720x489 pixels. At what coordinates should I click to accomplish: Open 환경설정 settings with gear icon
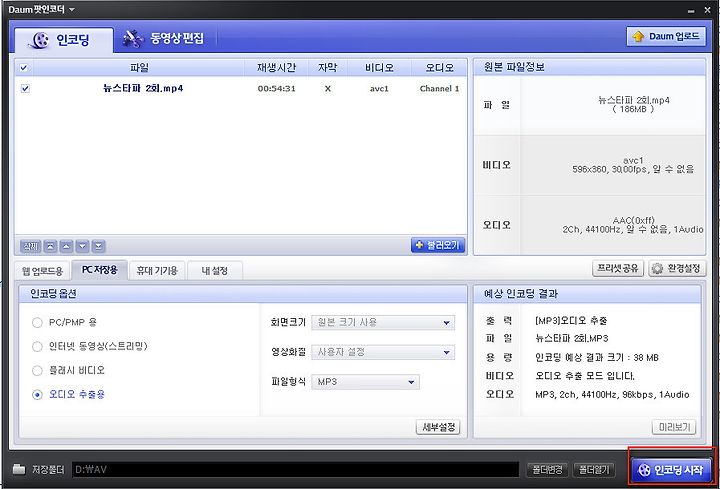(x=677, y=268)
